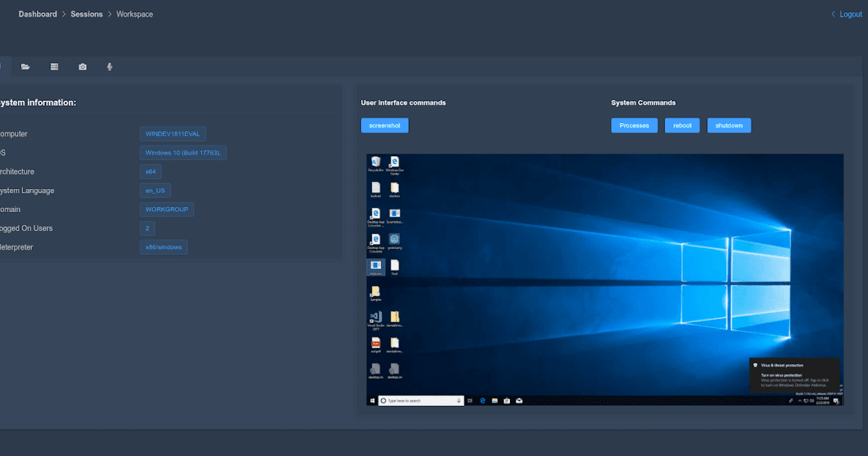Select the en_US language tag
This screenshot has height=456, width=868.
coord(156,190)
